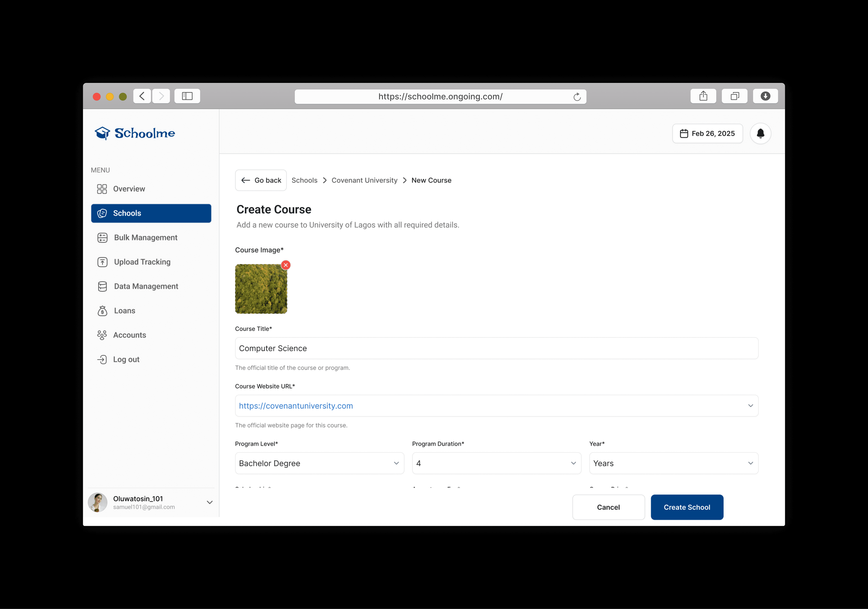Image resolution: width=868 pixels, height=609 pixels.
Task: Click the samuel101@gmail.com email text
Action: [x=144, y=507]
